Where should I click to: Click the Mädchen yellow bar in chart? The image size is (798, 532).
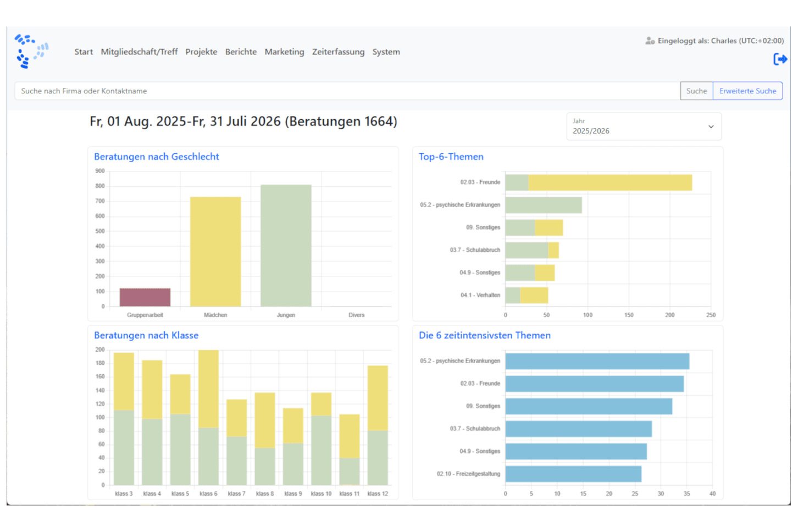pyautogui.click(x=215, y=251)
